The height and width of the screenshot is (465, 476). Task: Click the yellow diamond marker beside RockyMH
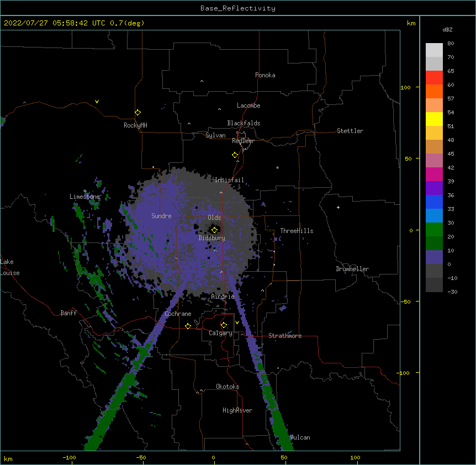coord(138,113)
